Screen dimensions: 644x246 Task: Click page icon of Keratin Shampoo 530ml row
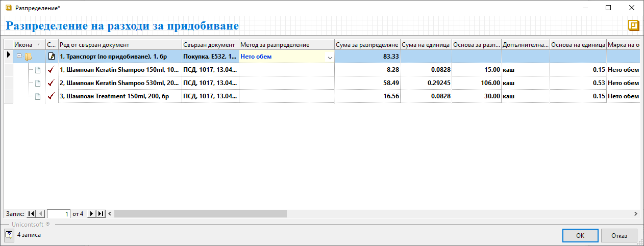[x=37, y=83]
